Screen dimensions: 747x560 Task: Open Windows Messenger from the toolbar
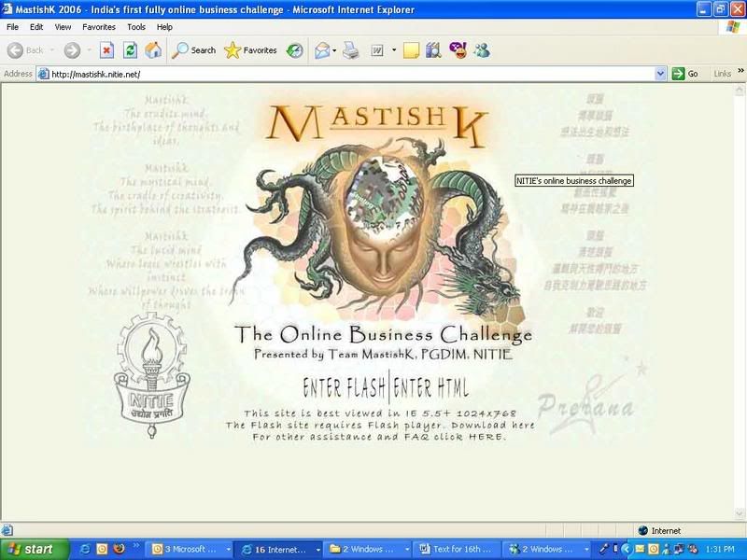482,50
